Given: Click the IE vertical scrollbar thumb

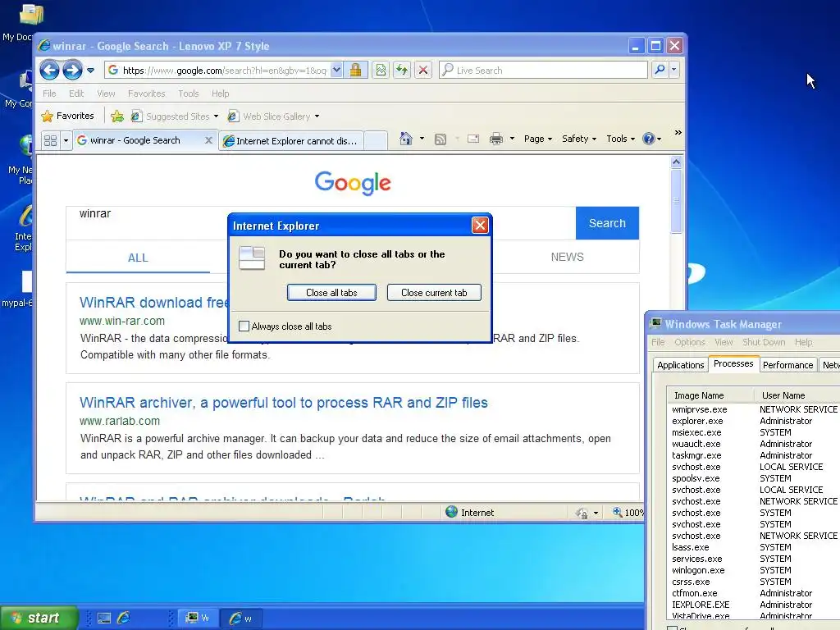Looking at the screenshot, I should point(676,201).
